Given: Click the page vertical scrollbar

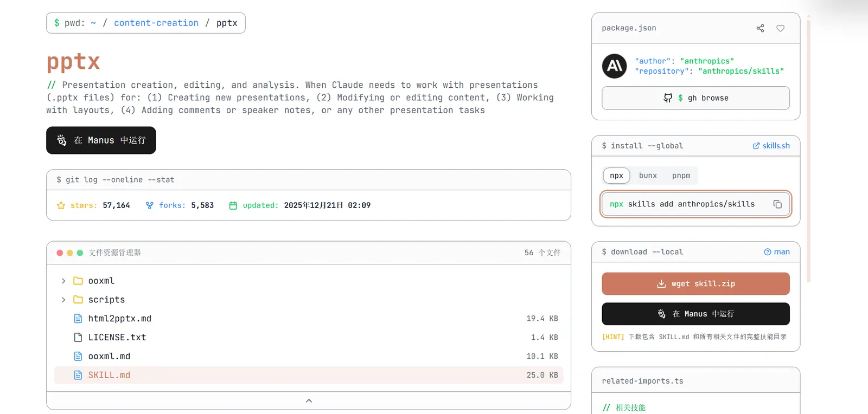Looking at the screenshot, I should pyautogui.click(x=808, y=152).
